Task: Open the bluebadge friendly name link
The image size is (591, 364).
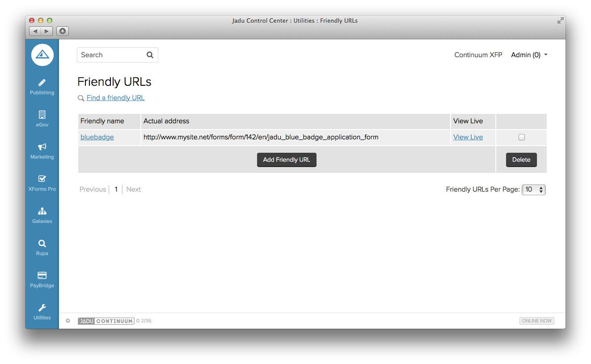Action: (x=97, y=137)
